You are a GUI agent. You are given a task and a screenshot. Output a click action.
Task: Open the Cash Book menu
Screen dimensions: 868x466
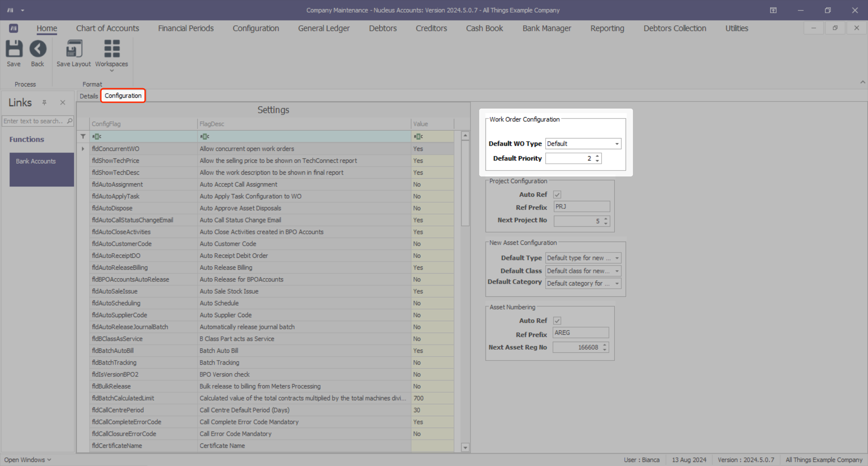[x=485, y=29]
